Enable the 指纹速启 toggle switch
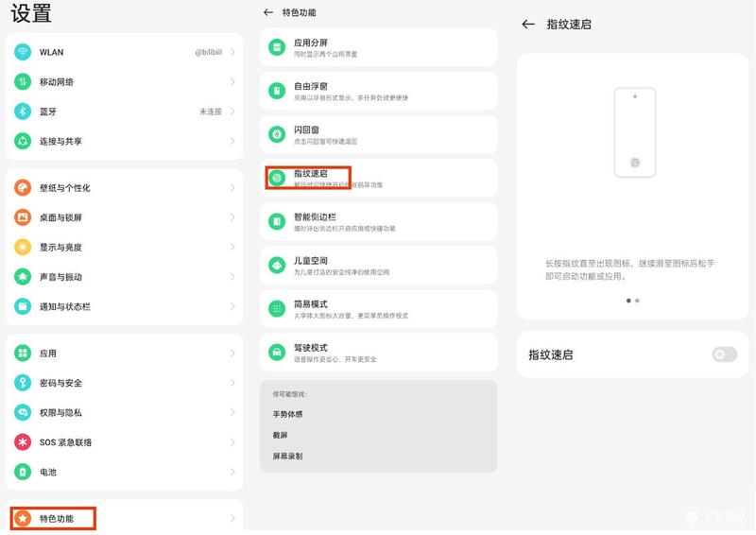This screenshot has width=756, height=535. pyautogui.click(x=724, y=354)
